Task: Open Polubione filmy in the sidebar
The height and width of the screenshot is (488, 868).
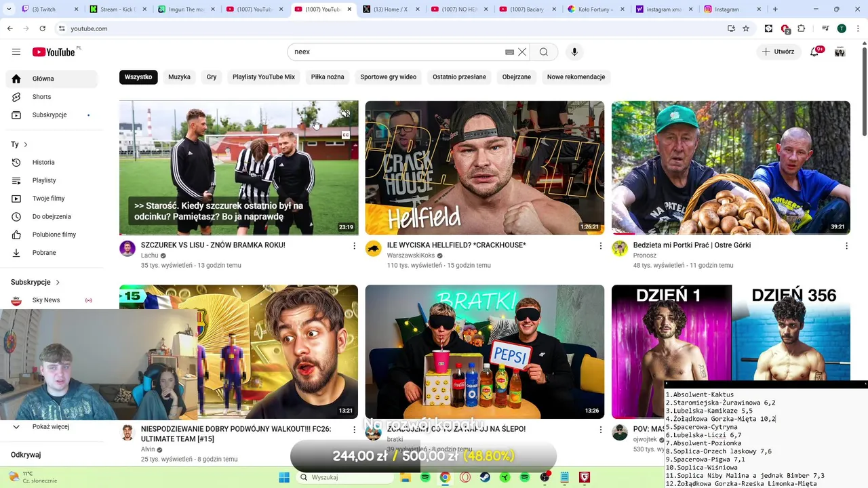Action: coord(52,235)
